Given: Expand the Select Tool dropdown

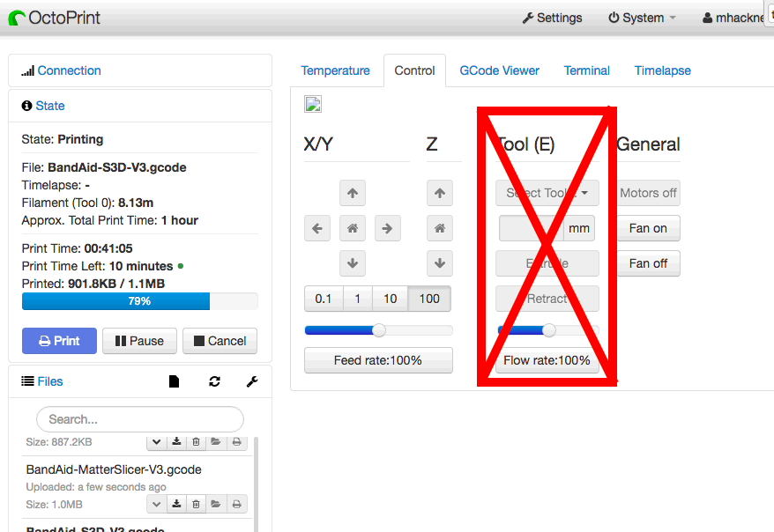Looking at the screenshot, I should (x=547, y=193).
